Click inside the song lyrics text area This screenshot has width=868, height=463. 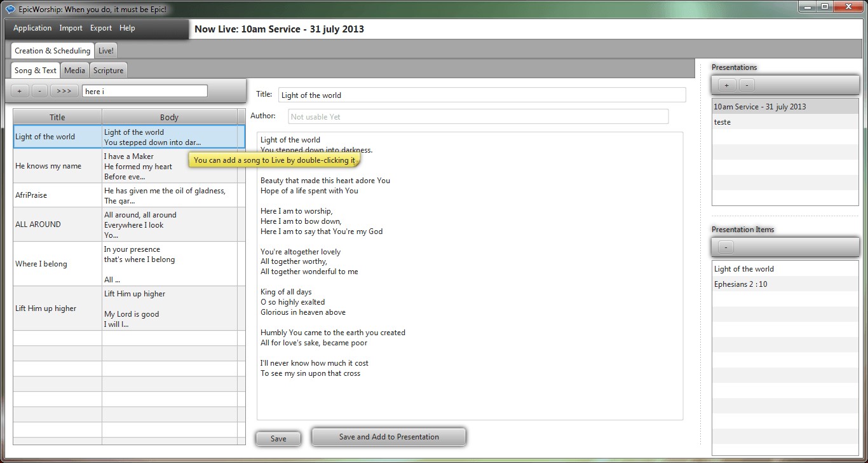click(x=470, y=276)
